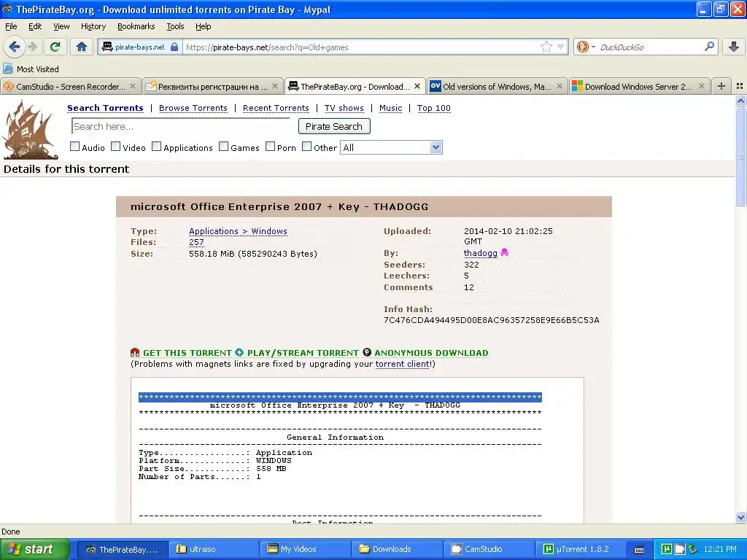Open the Music link
Viewport: 747px width, 560px height.
coord(391,108)
